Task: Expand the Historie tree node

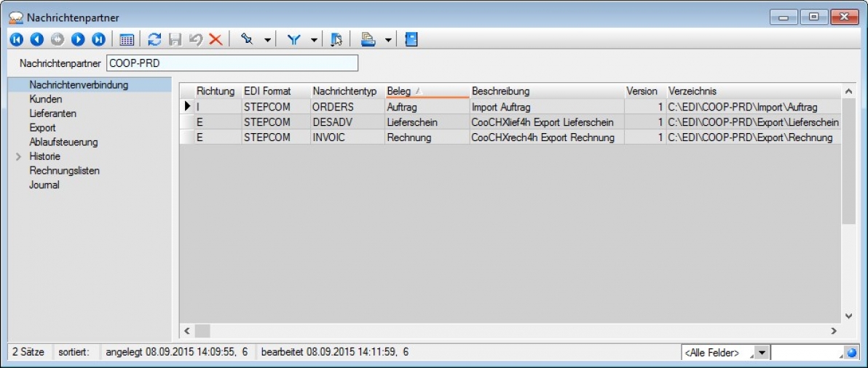Action: 18,157
